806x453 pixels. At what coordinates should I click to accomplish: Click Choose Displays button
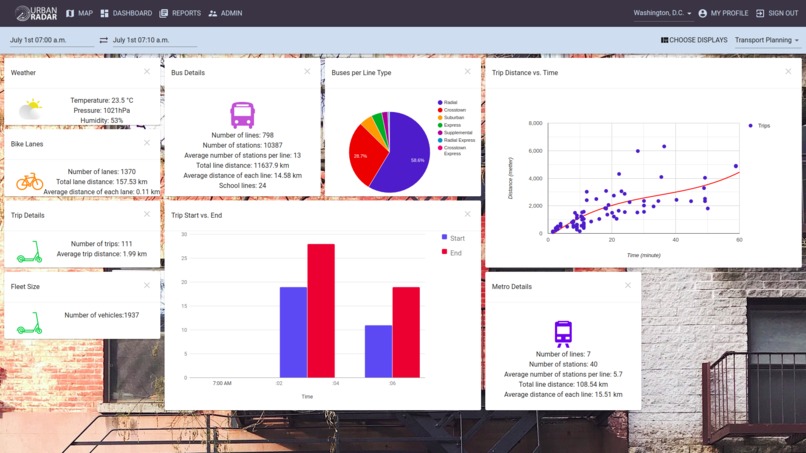pyautogui.click(x=694, y=40)
